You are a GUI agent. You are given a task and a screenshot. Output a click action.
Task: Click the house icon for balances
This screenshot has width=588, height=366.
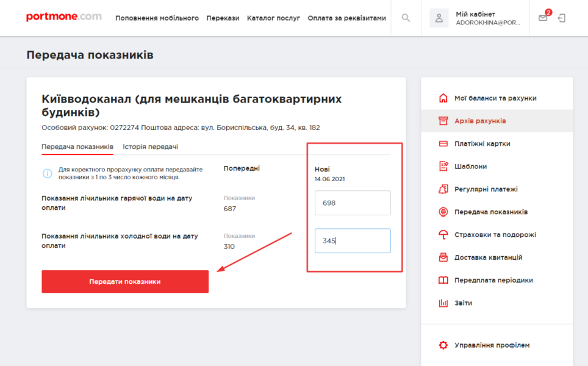click(443, 98)
